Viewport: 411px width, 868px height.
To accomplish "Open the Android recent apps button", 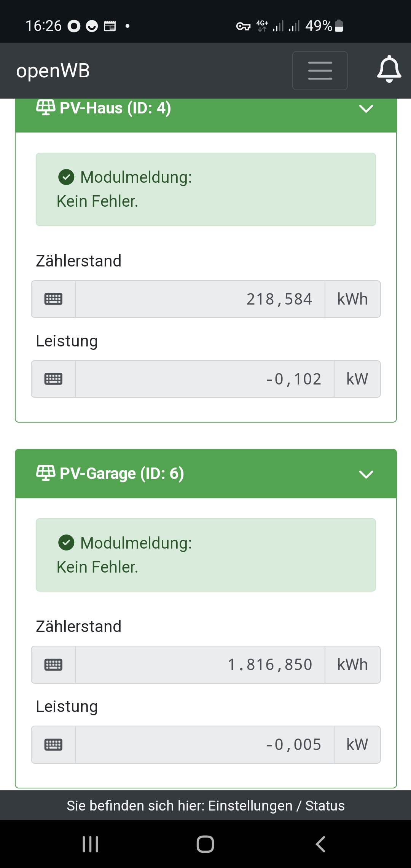I will (91, 844).
